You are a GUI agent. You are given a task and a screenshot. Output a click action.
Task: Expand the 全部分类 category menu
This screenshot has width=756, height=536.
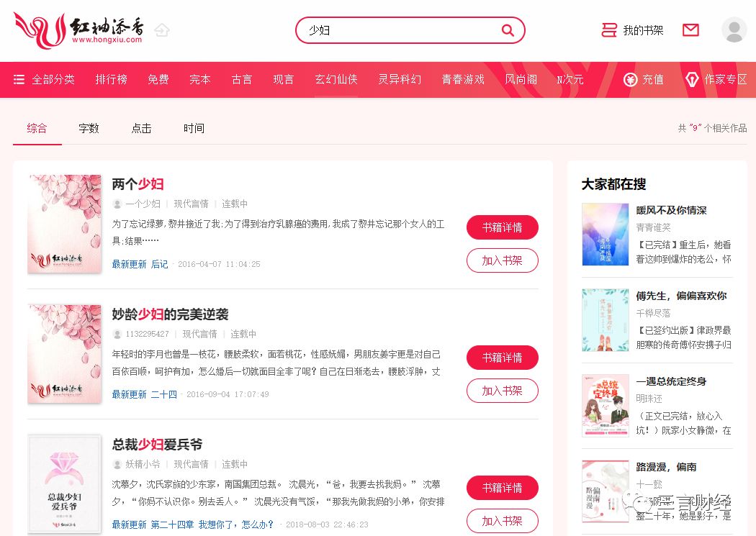click(45, 79)
